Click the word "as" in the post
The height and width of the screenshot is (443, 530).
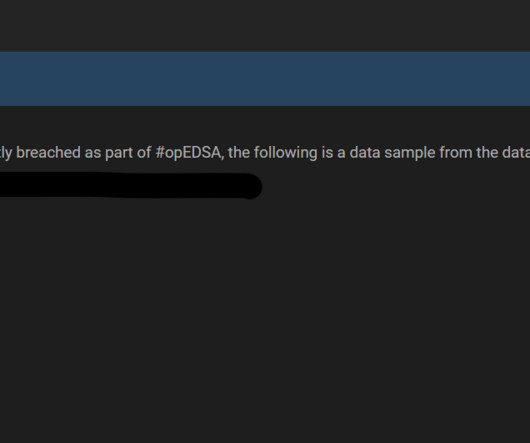(x=93, y=154)
